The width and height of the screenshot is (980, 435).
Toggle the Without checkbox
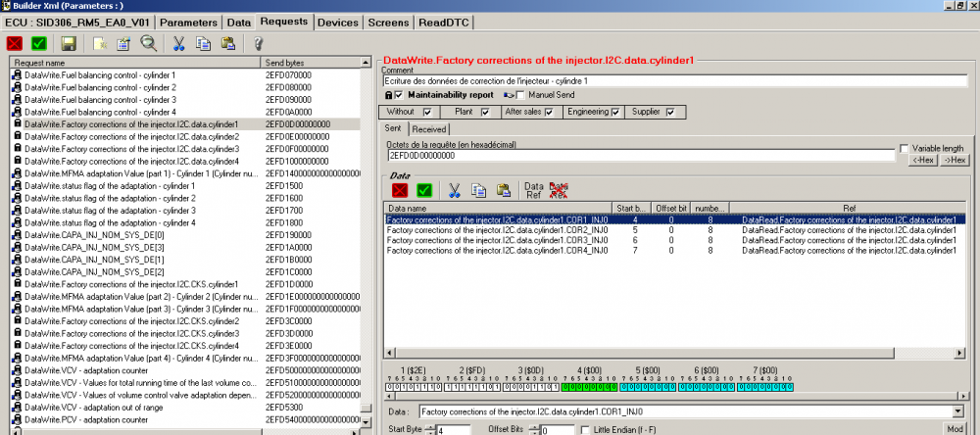click(x=428, y=113)
